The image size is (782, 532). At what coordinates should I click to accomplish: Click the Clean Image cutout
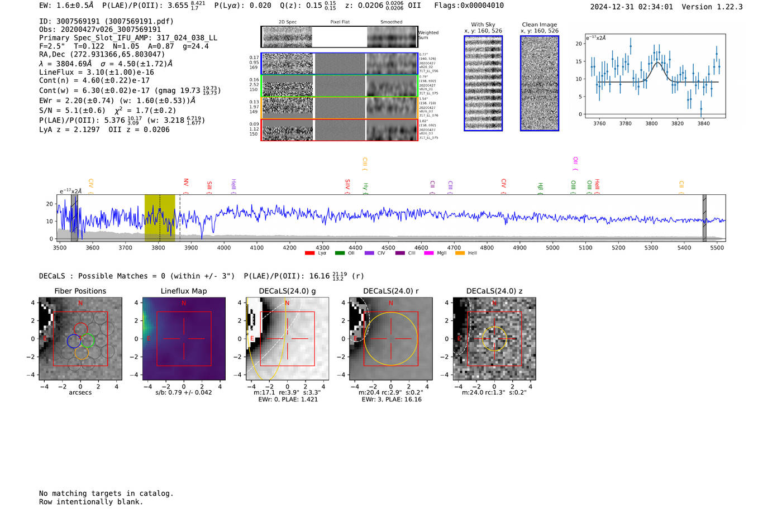pyautogui.click(x=540, y=83)
